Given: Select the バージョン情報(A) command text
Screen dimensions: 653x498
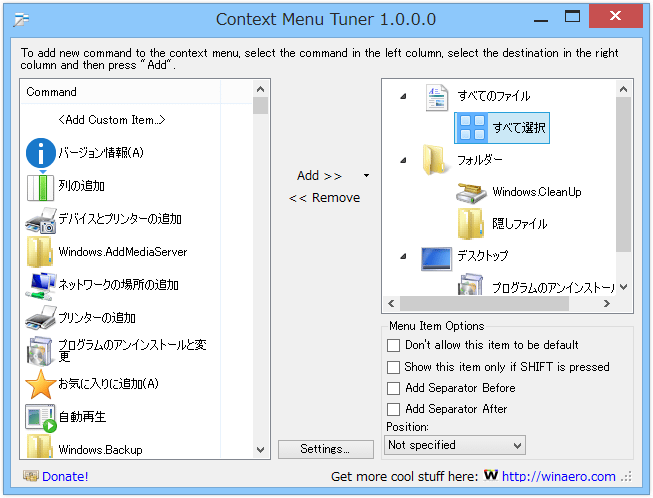Looking at the screenshot, I should (x=101, y=152).
